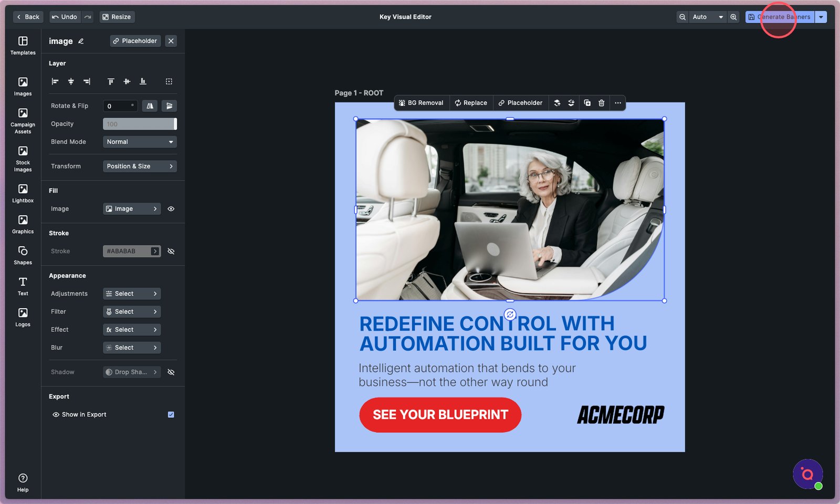Image resolution: width=840 pixels, height=504 pixels.
Task: Click the sync icon on the headline text
Action: 510,314
